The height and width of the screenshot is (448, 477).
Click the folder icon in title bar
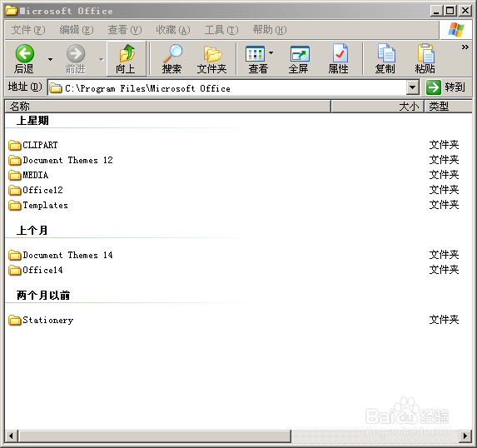tap(12, 11)
